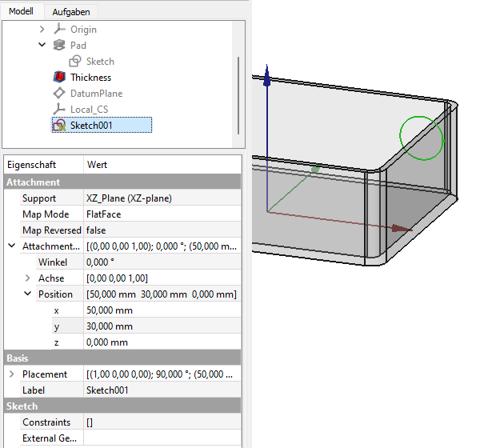Collapse the Position property row

coord(28,294)
